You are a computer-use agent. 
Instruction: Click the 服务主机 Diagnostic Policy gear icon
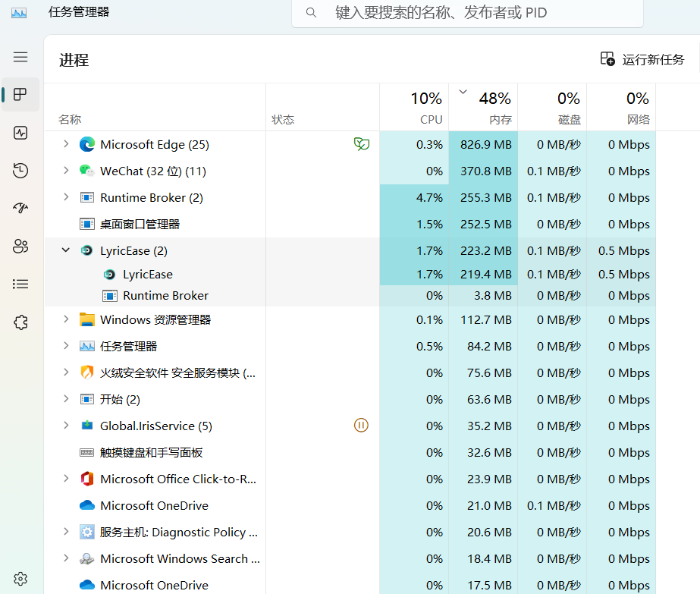[87, 532]
